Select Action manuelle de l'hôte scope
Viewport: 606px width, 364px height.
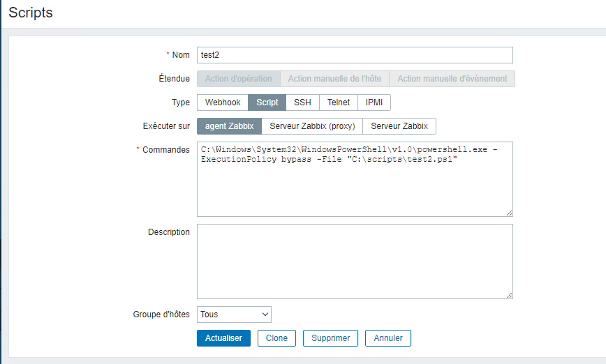tap(334, 79)
